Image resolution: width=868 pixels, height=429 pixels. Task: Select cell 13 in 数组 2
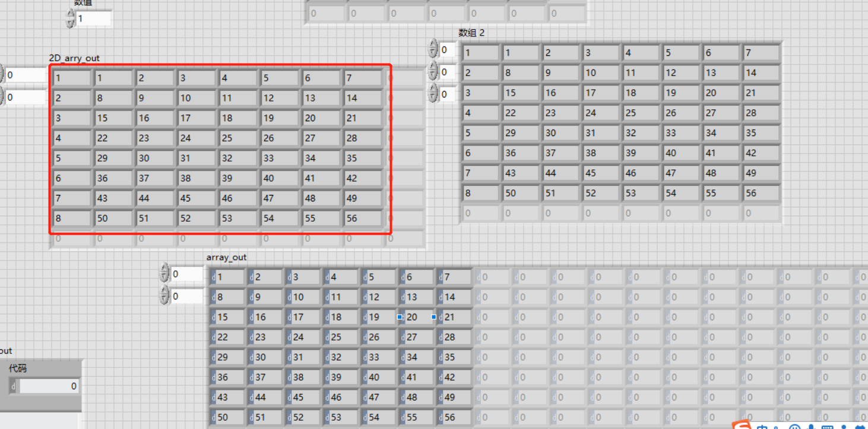721,72
